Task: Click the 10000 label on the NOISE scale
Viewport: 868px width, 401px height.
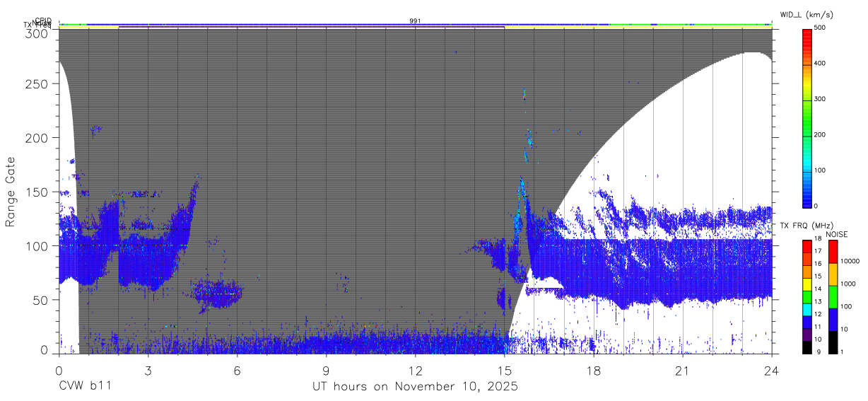Action: (x=850, y=261)
